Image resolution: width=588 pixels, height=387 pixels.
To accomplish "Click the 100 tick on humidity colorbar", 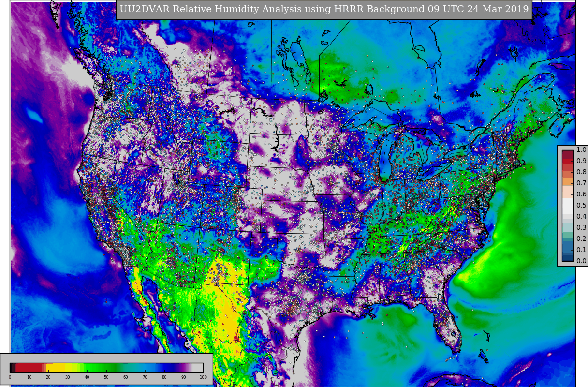I will [203, 377].
